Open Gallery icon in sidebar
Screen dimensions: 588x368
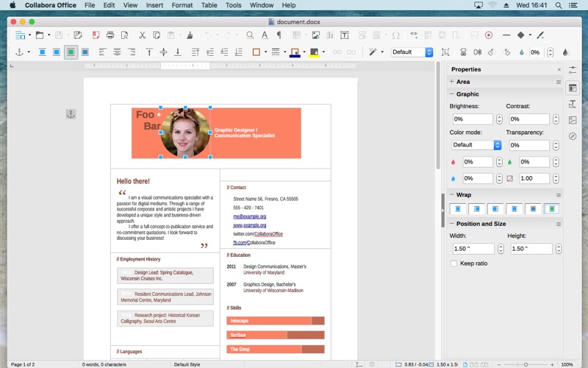pyautogui.click(x=573, y=120)
